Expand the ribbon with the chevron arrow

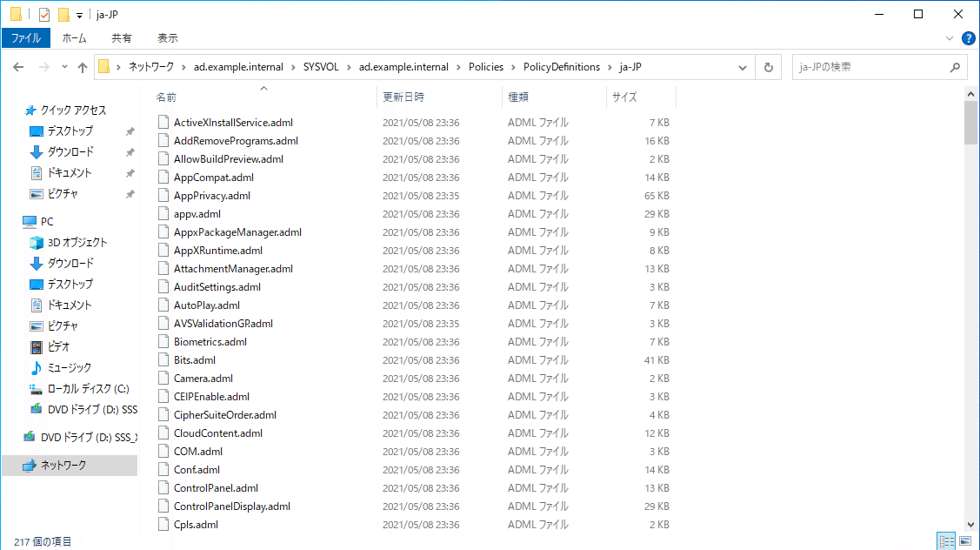950,37
